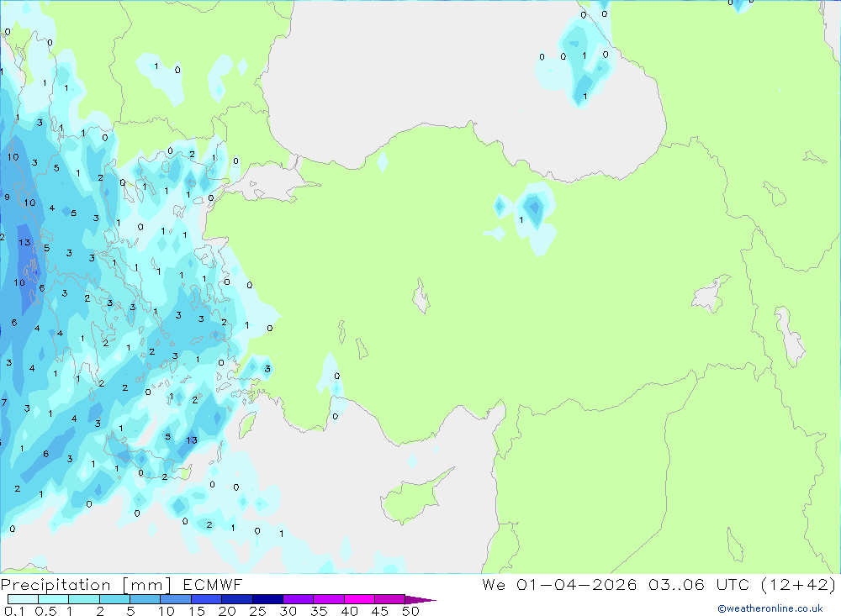
Task: Pick the 10–15 mm legend color box
Action: pos(176,599)
